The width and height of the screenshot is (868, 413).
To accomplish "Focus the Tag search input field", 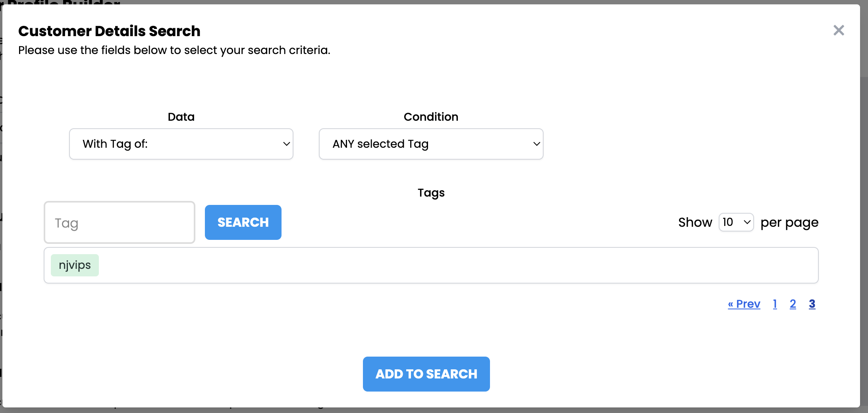I will 120,223.
